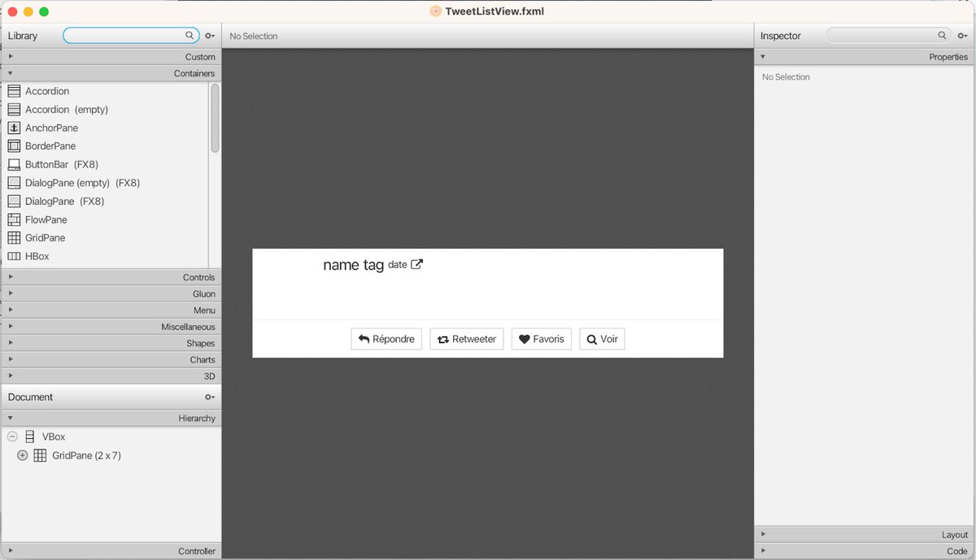Click the external link icon beside date
Screen dimensions: 976x560
pyautogui.click(x=416, y=264)
